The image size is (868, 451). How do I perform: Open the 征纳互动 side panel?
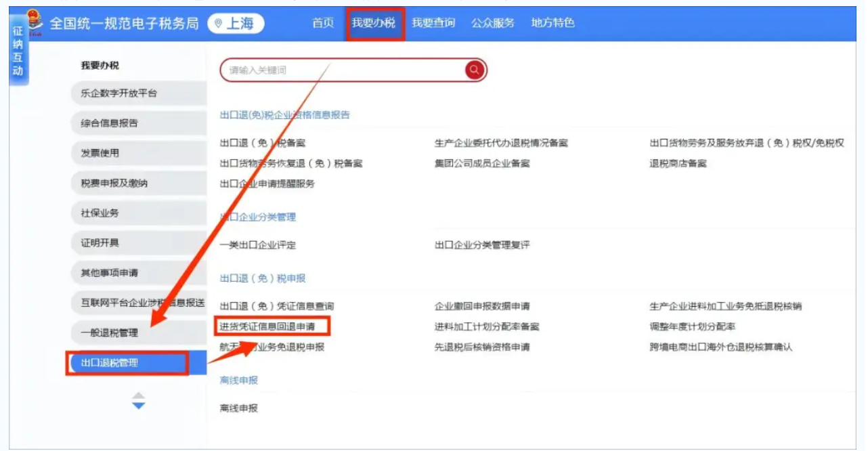18,51
